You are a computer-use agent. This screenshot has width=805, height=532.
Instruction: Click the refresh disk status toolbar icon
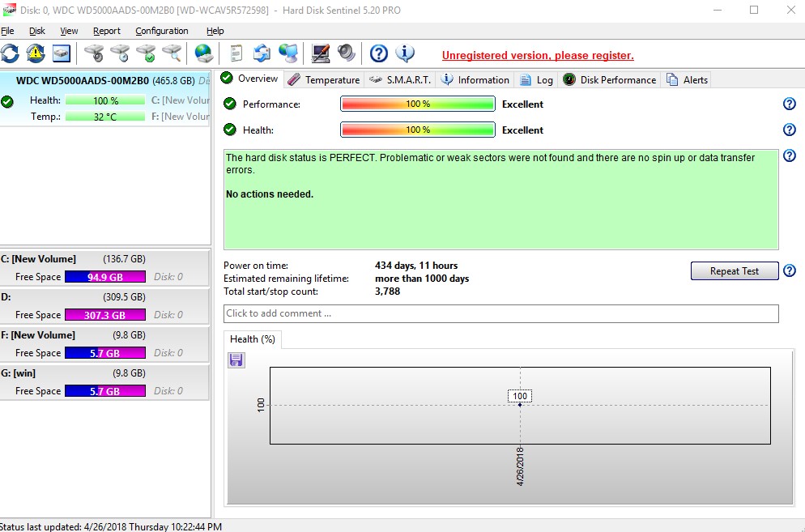[10, 53]
